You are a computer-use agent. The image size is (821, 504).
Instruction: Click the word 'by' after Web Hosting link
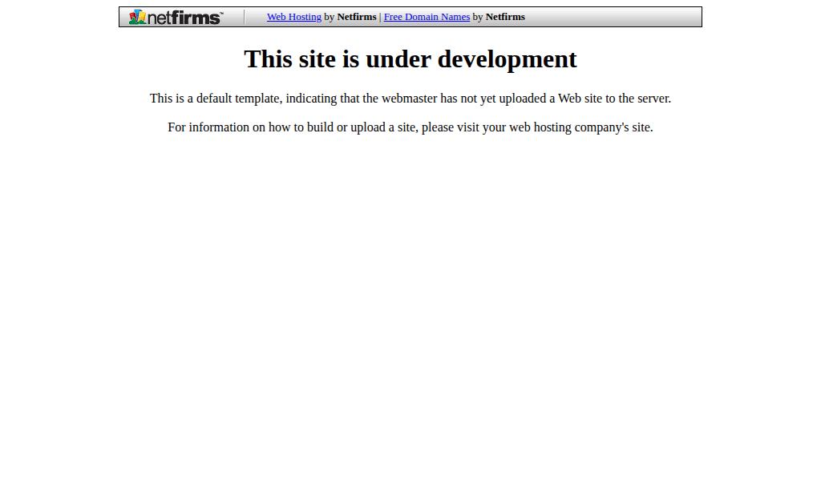pyautogui.click(x=330, y=17)
